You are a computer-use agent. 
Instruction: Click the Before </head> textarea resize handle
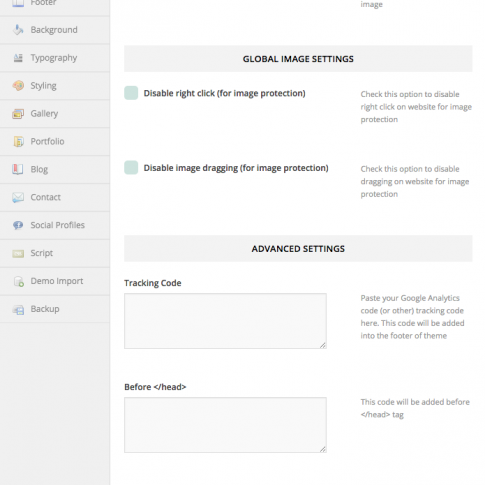(x=323, y=449)
